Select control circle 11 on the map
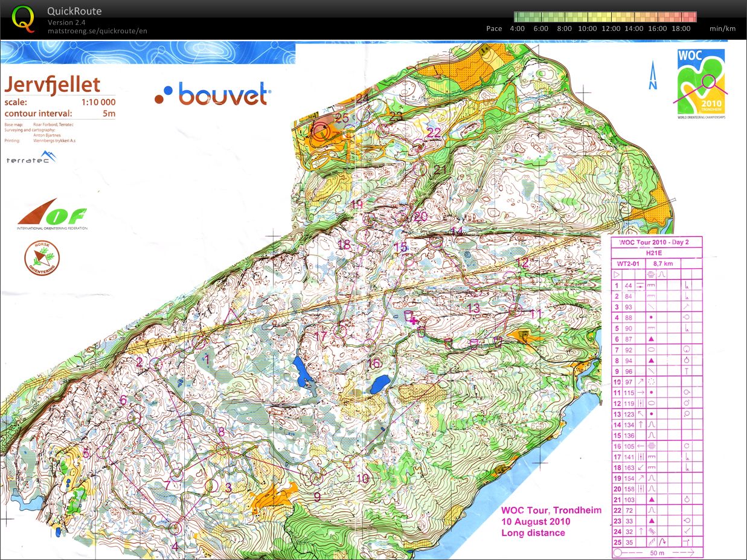 tap(515, 309)
